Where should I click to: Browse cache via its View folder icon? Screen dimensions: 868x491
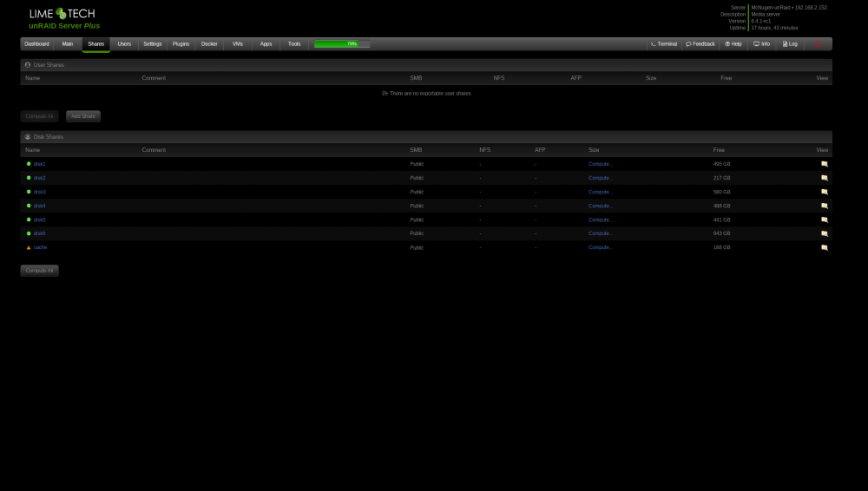[825, 247]
